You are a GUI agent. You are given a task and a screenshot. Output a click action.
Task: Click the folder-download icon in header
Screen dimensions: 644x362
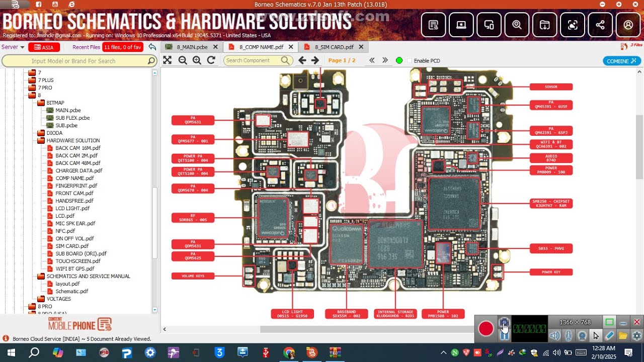coord(544,25)
